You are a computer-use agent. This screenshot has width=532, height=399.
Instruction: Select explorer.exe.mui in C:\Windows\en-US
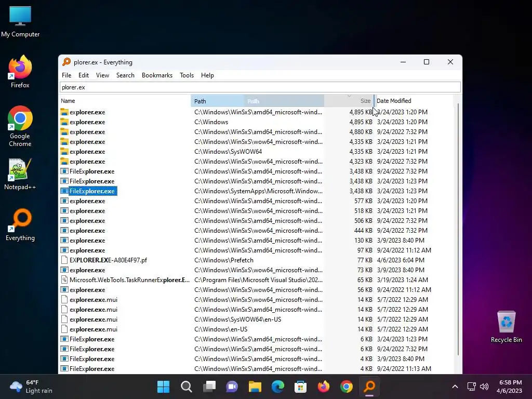94,329
